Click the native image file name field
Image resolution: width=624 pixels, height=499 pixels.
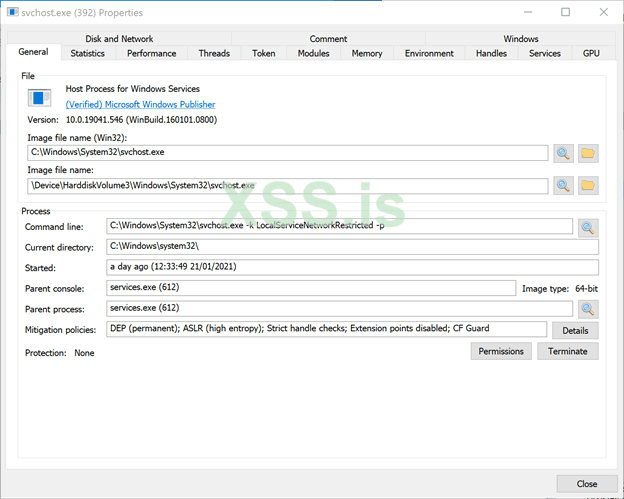288,186
